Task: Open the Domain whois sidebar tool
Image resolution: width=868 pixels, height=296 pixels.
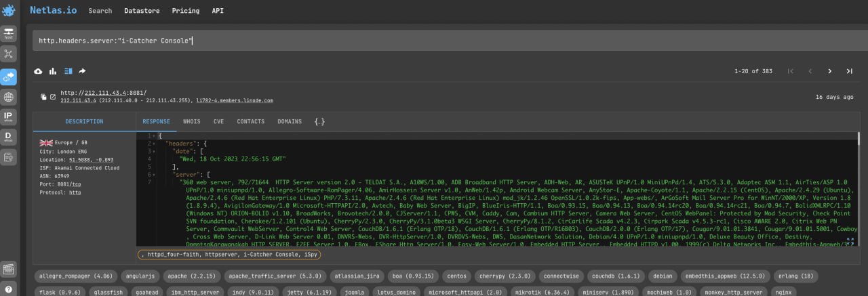Action: [x=8, y=138]
